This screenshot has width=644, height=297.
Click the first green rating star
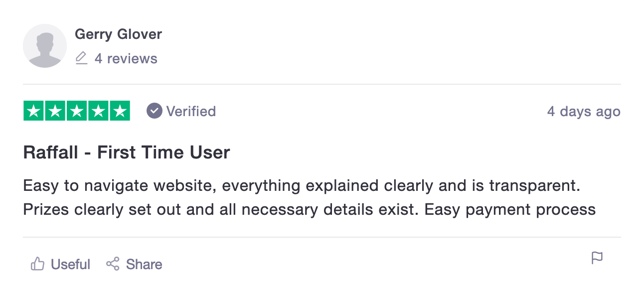point(34,111)
